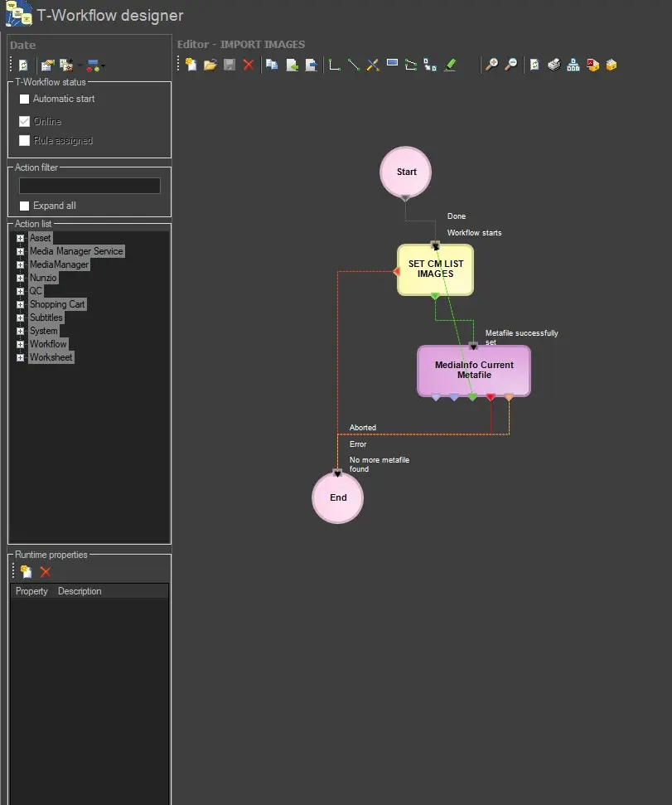Click the zoom out magnifier icon
The width and height of the screenshot is (672, 805).
(511, 65)
